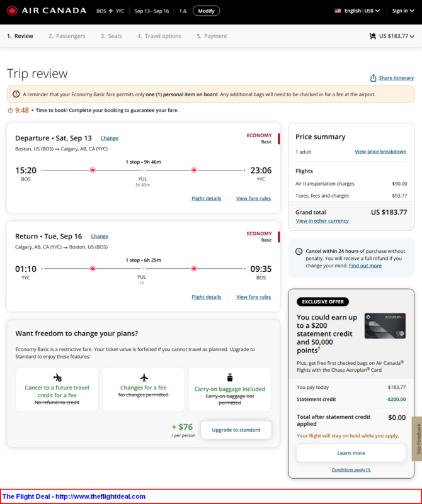View fare rules for departure flight
This screenshot has height=504, width=422.
[253, 199]
